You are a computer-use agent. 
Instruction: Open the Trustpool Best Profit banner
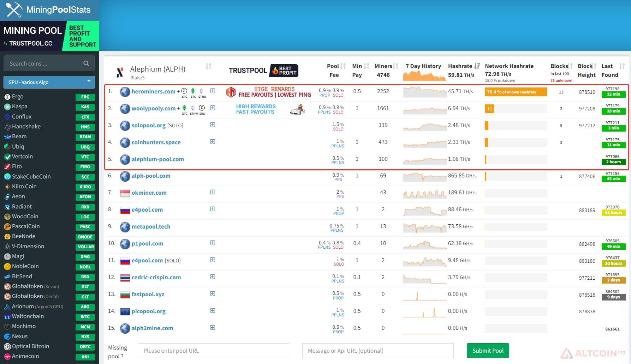click(263, 71)
